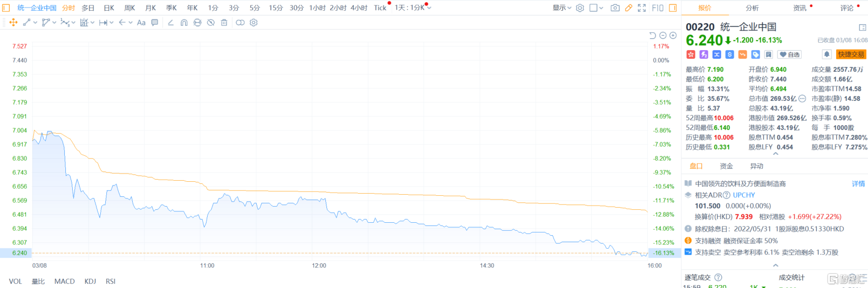Take a chart screenshot with camera icon
The image size is (868, 288).
[x=615, y=8]
